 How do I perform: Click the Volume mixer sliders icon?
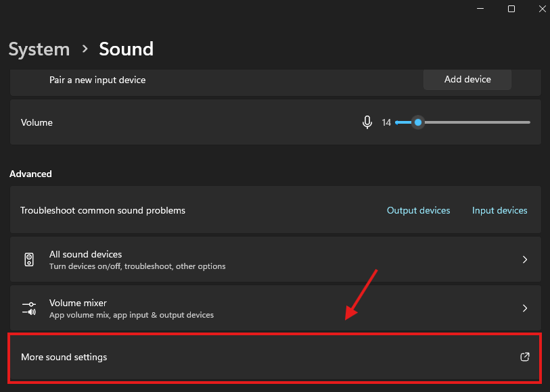coord(29,309)
